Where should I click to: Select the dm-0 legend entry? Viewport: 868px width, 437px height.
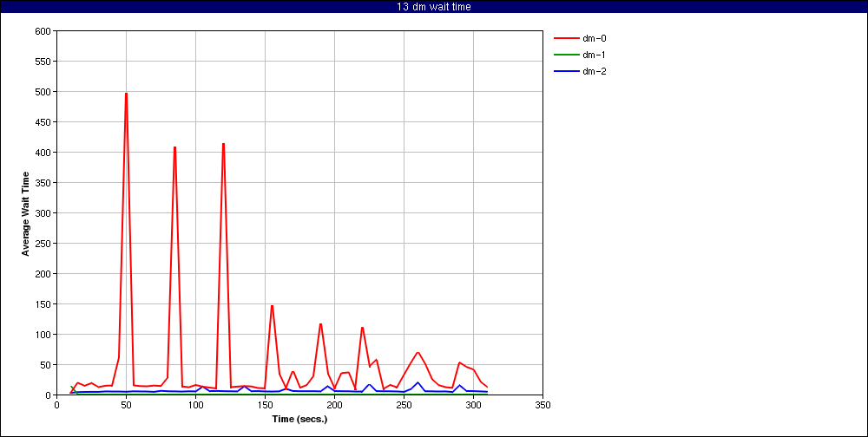coord(580,39)
